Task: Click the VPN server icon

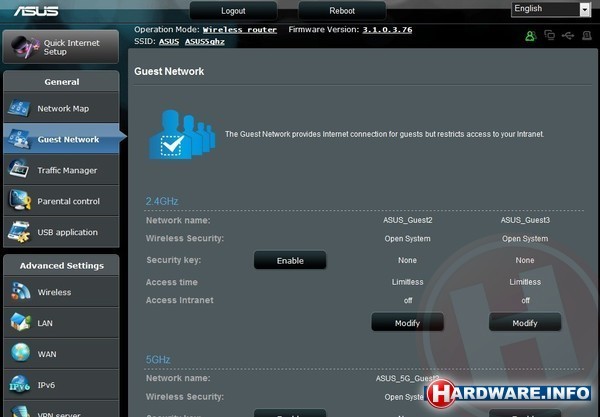Action: coord(20,411)
